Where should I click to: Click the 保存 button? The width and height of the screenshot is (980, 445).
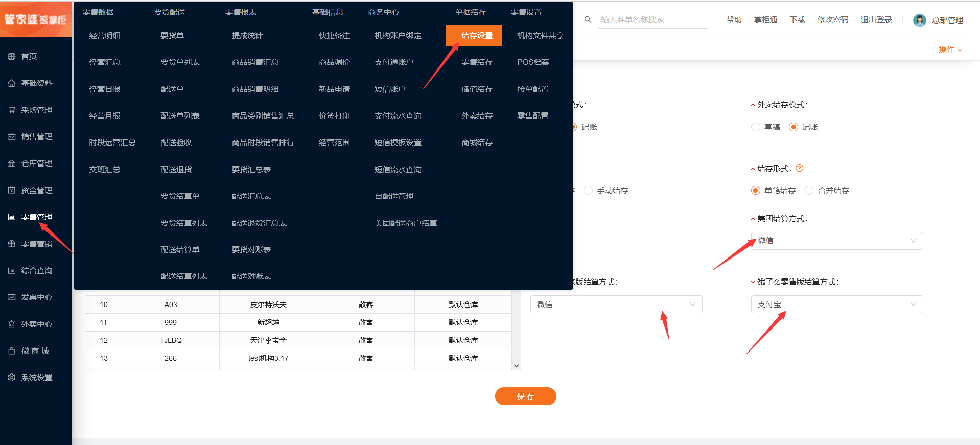[525, 396]
